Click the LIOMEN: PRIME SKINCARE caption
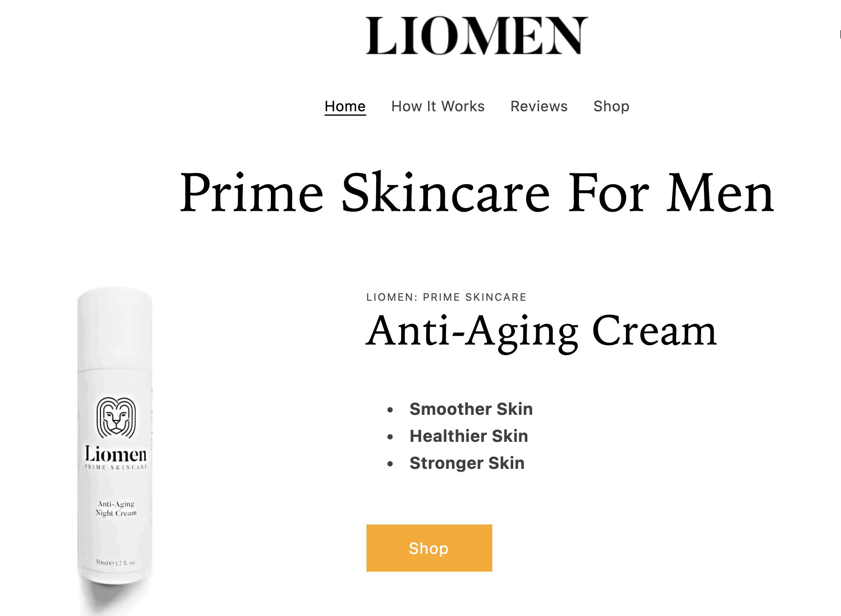The image size is (841, 616). click(x=446, y=297)
